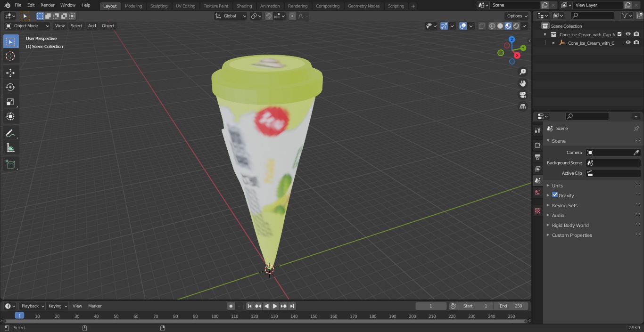Jump to timeline end
Image resolution: width=644 pixels, height=332 pixels.
292,306
